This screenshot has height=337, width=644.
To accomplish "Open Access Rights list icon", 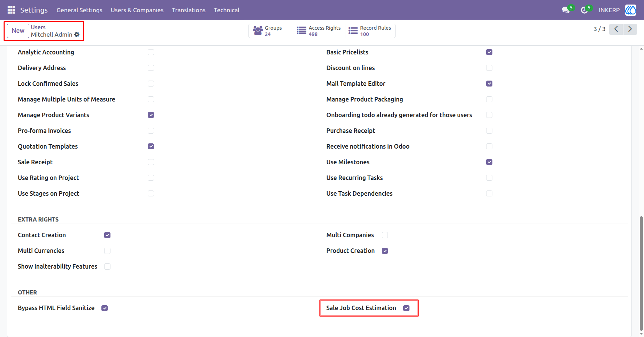I will coord(302,31).
